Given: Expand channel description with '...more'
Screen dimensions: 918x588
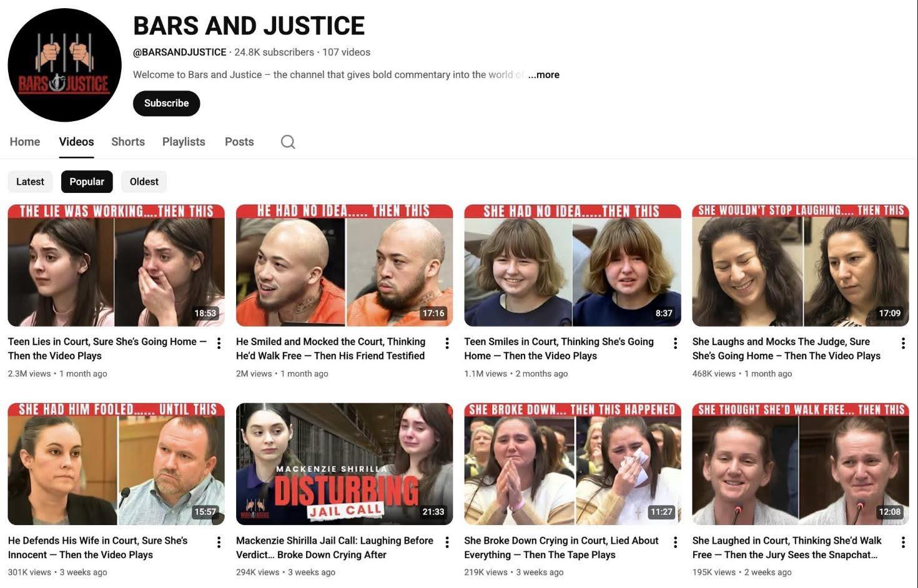Looking at the screenshot, I should click(x=543, y=75).
